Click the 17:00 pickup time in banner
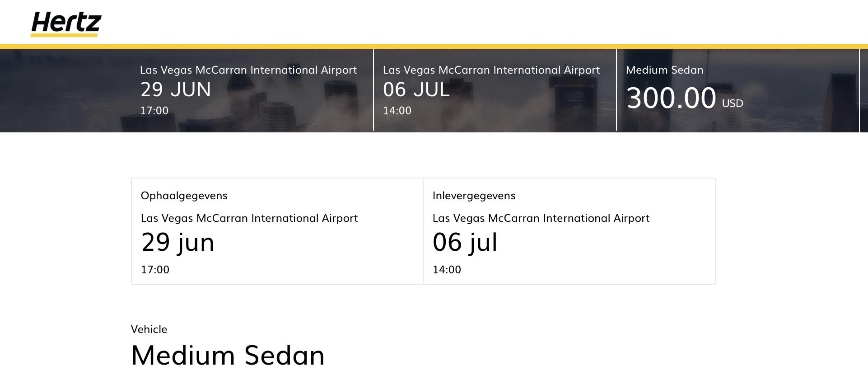The width and height of the screenshot is (868, 389). click(x=154, y=111)
